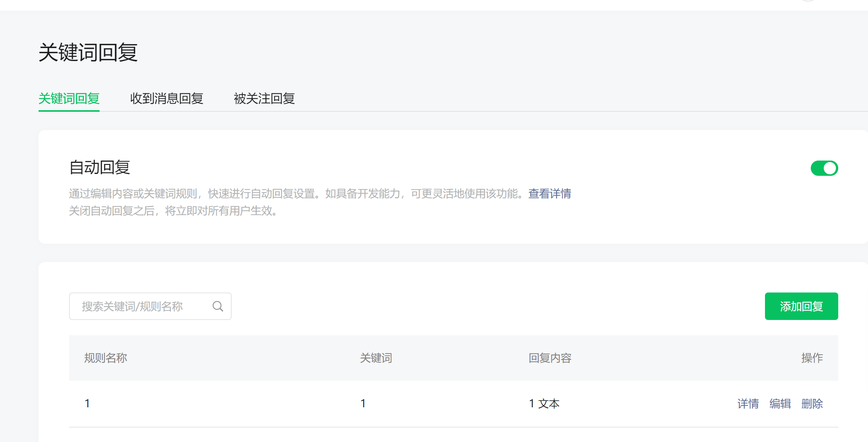Select the green 关键词回复 tab

[x=69, y=98]
